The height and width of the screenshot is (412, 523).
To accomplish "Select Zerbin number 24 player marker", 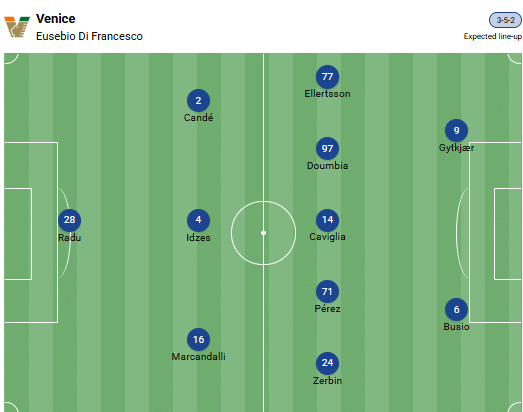I will tap(327, 363).
